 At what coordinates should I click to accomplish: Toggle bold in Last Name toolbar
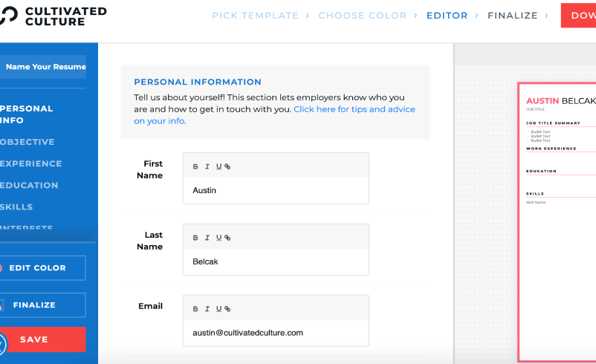point(195,238)
